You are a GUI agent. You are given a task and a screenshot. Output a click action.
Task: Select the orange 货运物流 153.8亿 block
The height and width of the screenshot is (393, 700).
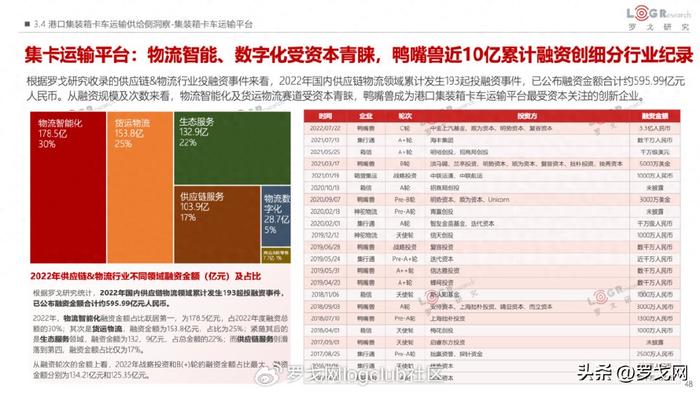click(140, 187)
